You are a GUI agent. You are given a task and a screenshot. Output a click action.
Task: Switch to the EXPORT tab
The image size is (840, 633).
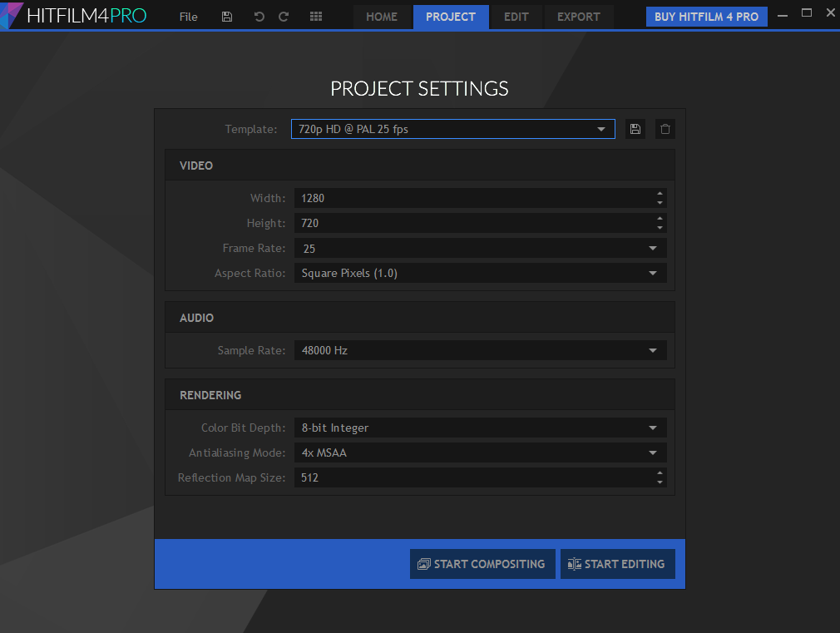(x=578, y=17)
